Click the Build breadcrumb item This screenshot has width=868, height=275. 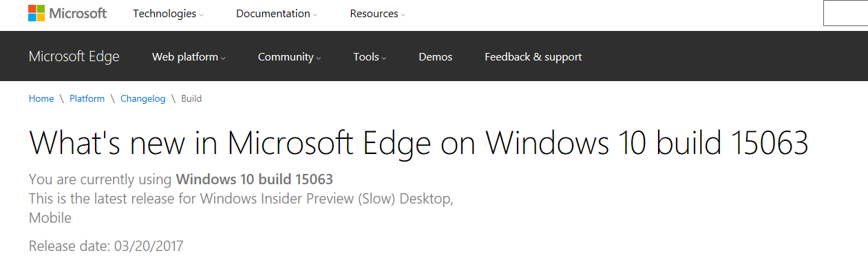click(x=191, y=98)
